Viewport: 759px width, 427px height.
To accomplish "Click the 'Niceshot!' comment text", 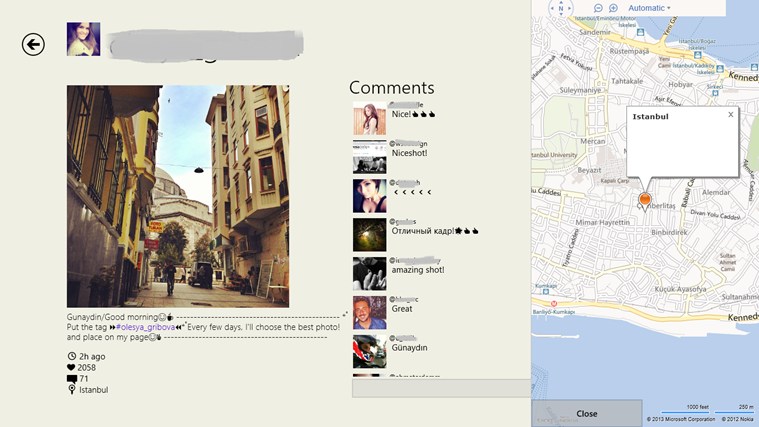I will click(410, 153).
